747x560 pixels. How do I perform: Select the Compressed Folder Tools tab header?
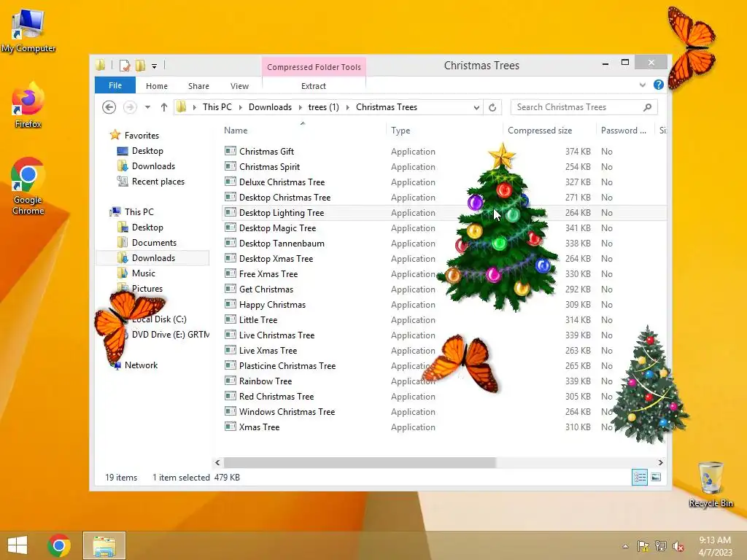(314, 66)
